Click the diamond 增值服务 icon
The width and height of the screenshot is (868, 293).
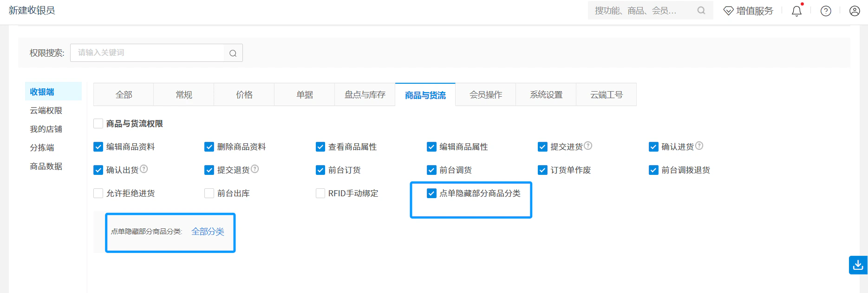[728, 11]
